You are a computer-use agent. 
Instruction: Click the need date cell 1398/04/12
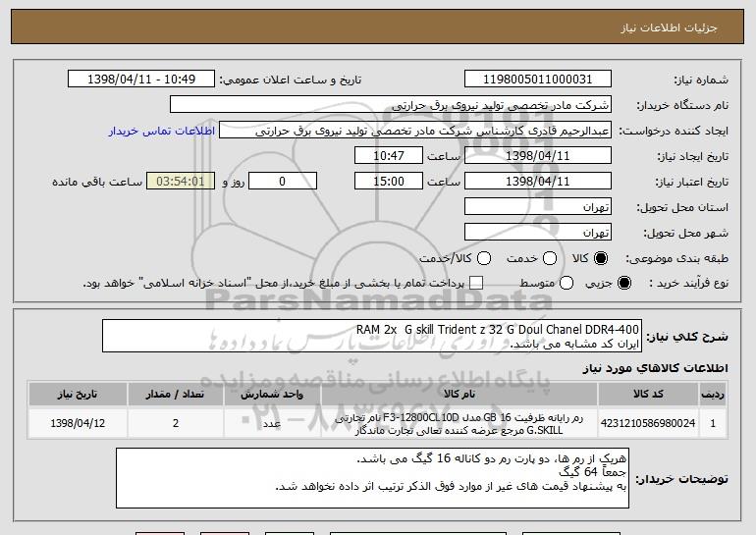tap(78, 423)
